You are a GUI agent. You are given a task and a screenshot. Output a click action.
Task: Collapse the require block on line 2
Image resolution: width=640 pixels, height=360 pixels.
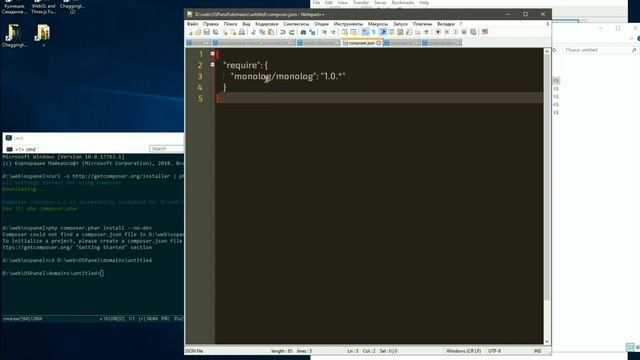point(213,64)
